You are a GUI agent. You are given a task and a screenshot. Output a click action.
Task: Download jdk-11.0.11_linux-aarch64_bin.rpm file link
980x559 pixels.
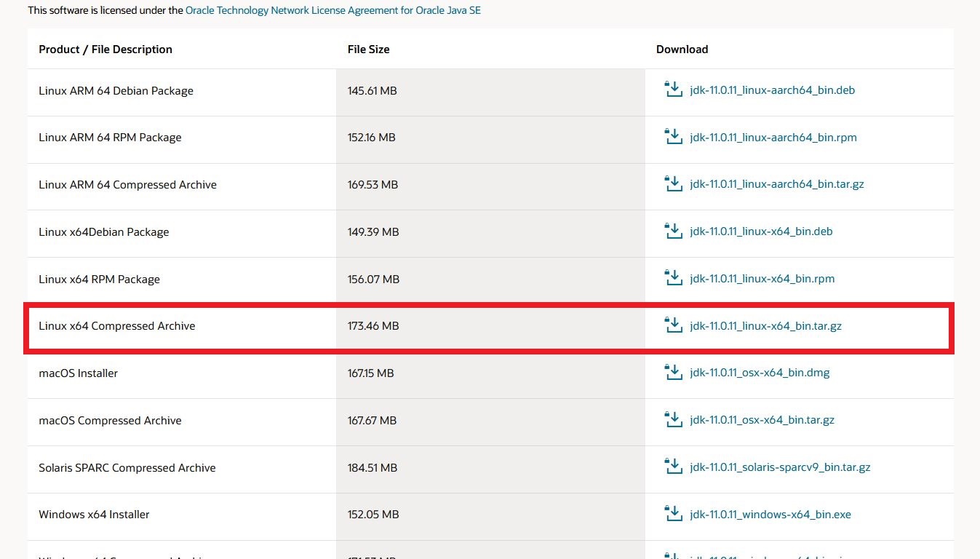coord(773,138)
